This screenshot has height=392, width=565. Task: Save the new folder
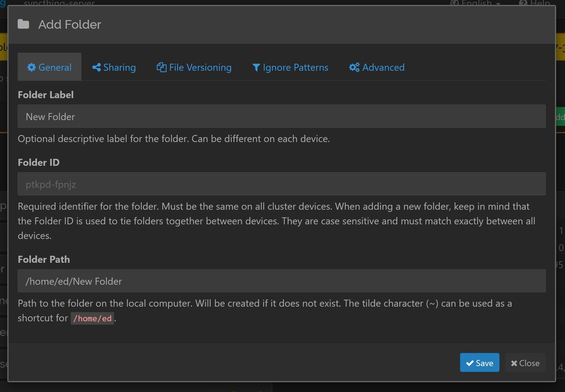pyautogui.click(x=480, y=362)
